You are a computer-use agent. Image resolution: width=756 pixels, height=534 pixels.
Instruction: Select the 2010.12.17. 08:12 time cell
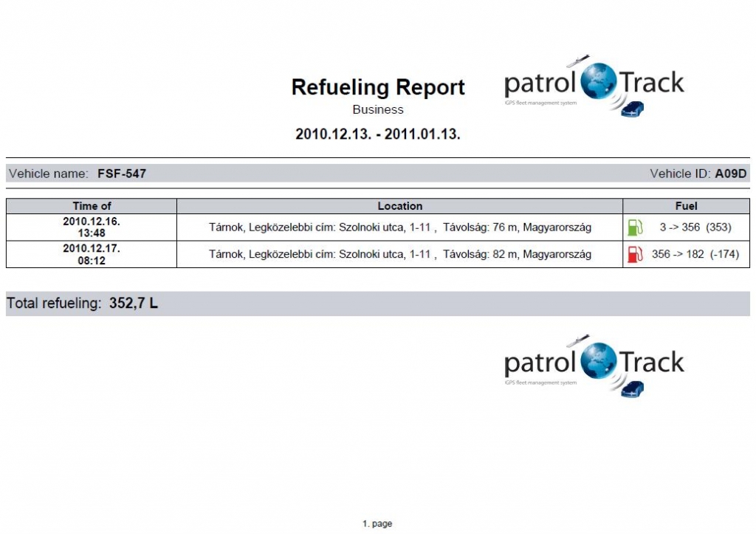(92, 255)
